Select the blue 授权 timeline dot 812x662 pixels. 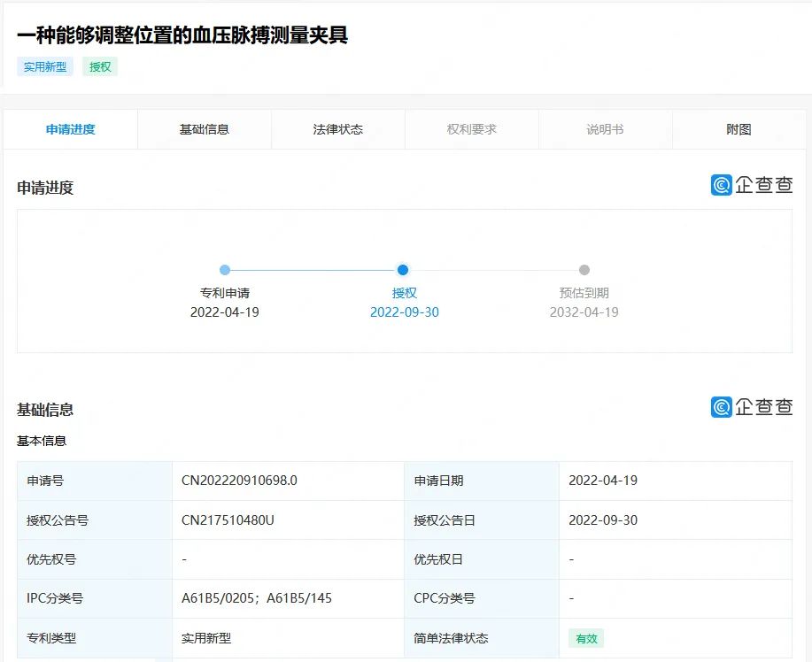[403, 270]
